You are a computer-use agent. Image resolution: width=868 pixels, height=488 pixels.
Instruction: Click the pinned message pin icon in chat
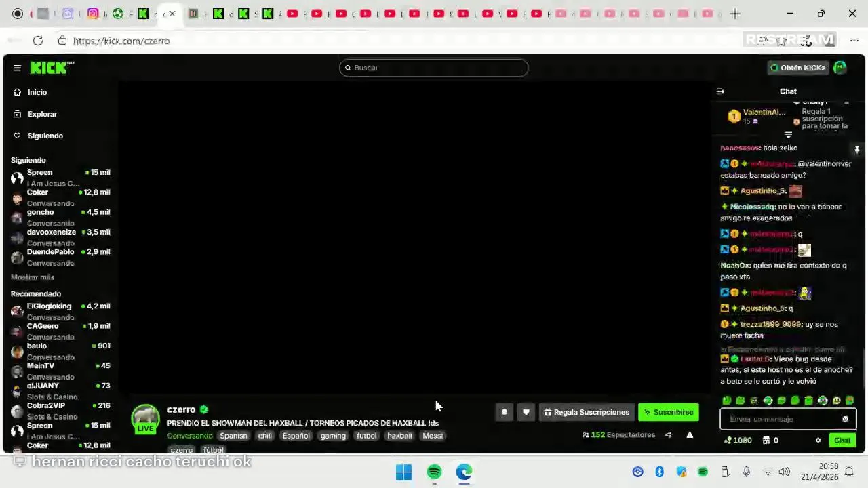pos(856,150)
